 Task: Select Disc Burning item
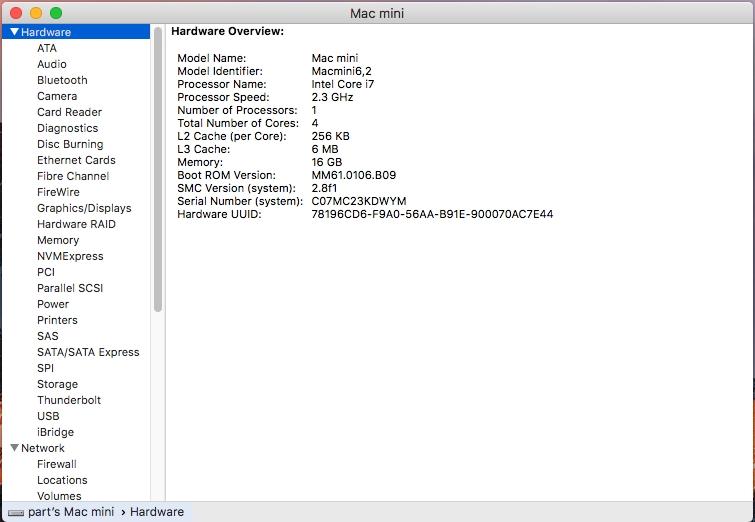tap(70, 144)
